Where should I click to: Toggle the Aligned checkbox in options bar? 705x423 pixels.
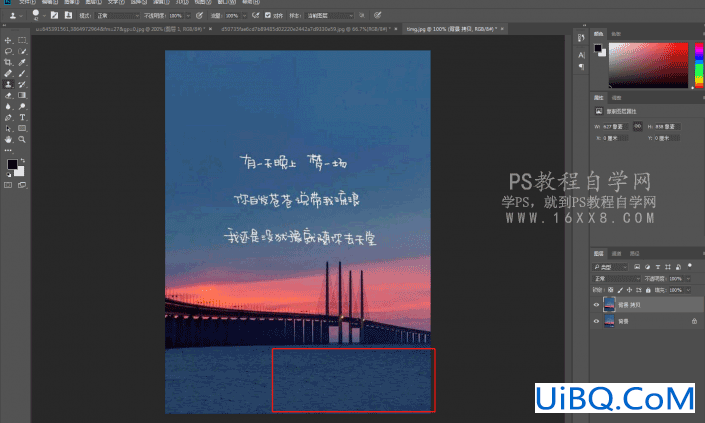click(268, 15)
